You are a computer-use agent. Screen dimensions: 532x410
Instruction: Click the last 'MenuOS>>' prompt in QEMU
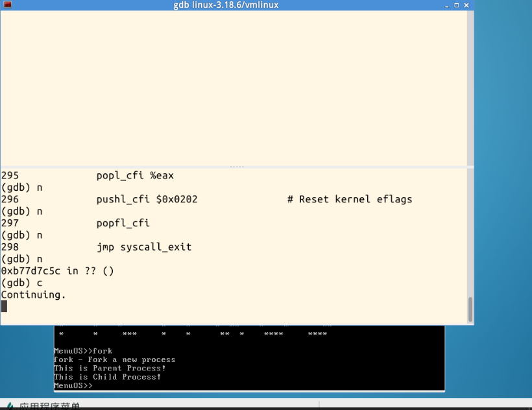(73, 385)
